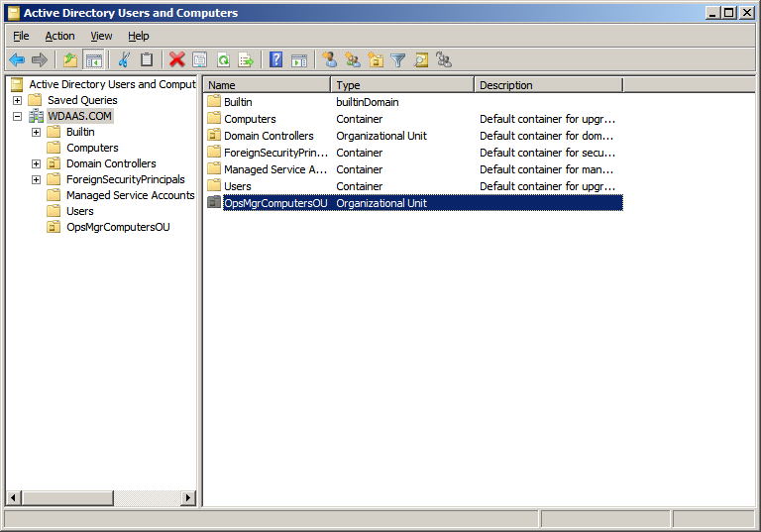Expand the Builtin tree node
The image size is (761, 532).
[36, 132]
